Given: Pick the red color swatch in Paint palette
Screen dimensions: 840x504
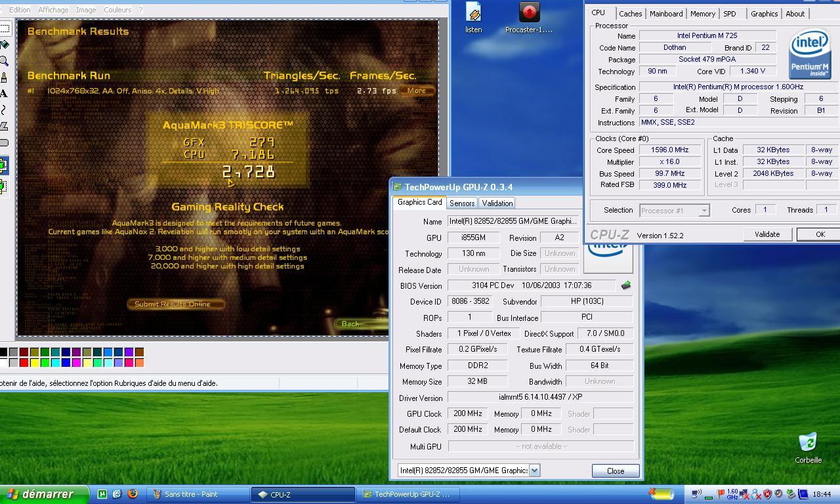Looking at the screenshot, I should 24,362.
